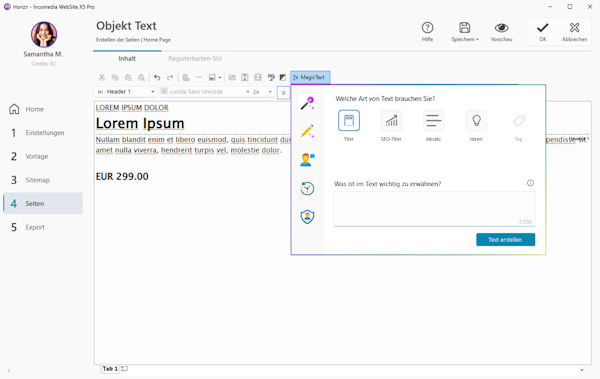Click the Text erstellen button

(505, 240)
